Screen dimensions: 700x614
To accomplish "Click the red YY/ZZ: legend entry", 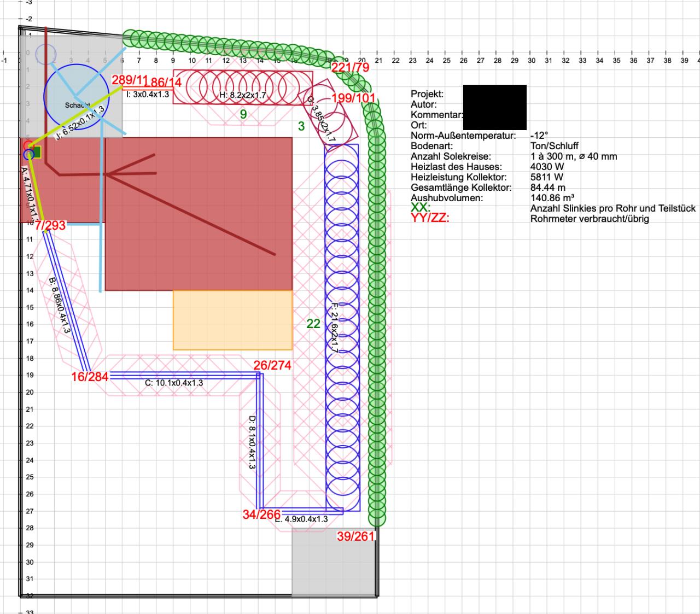I will pyautogui.click(x=430, y=219).
